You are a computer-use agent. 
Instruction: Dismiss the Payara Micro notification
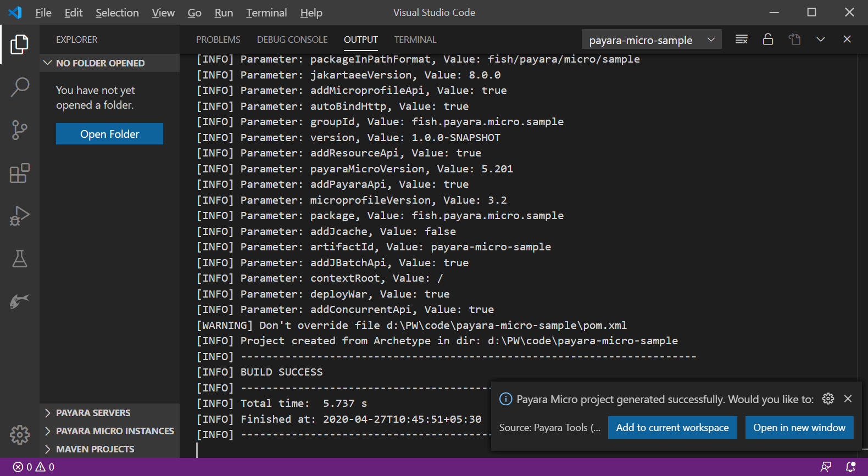848,399
